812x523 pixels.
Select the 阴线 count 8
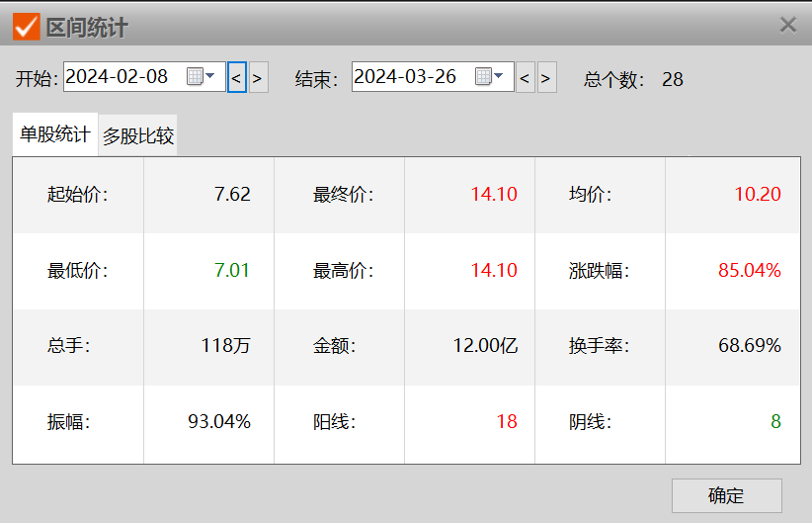pos(775,422)
